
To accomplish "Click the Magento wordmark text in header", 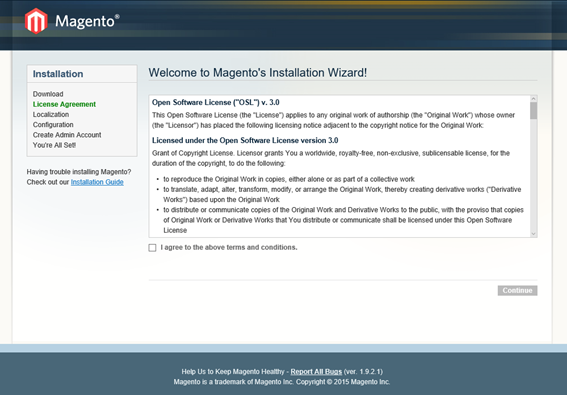I will (87, 21).
